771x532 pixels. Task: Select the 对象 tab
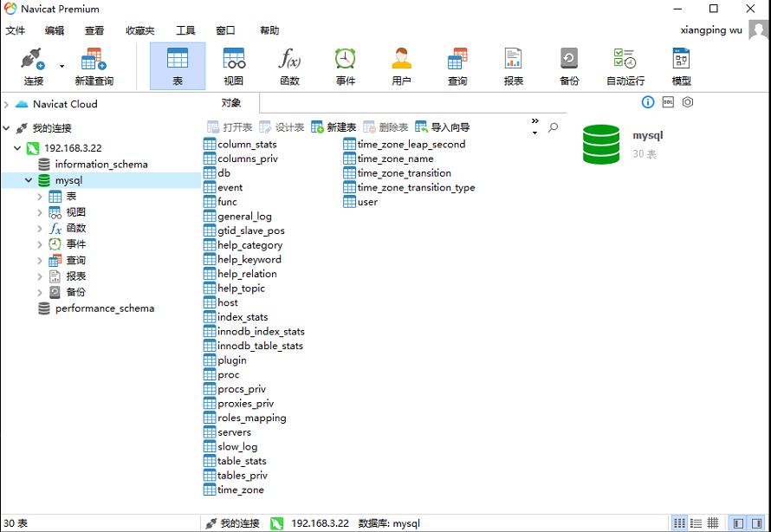tap(231, 103)
